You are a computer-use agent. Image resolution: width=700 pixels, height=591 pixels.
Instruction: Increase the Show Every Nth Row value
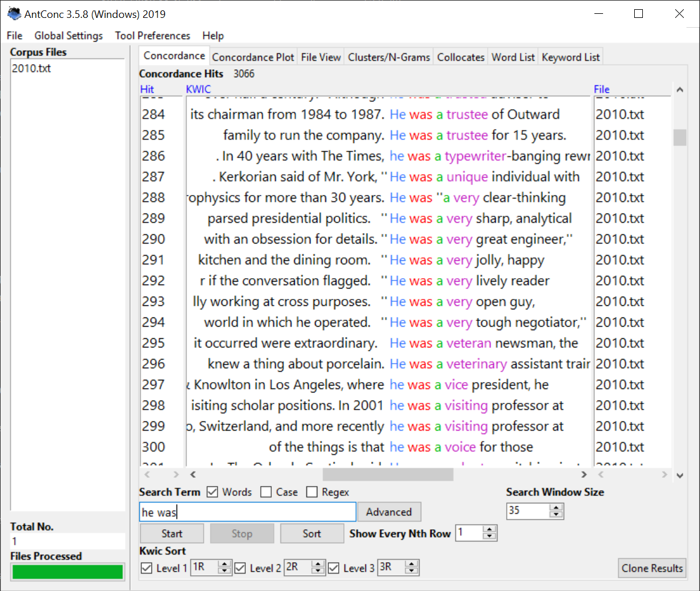point(489,529)
